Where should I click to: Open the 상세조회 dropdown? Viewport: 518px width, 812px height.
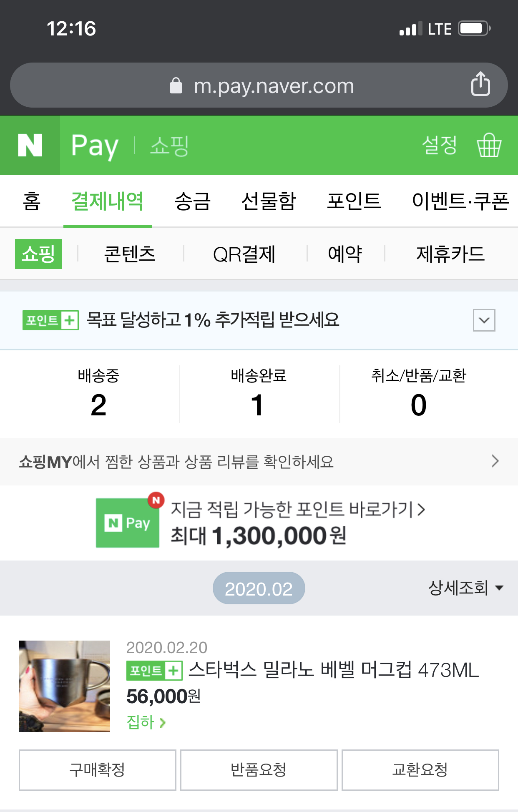point(465,588)
